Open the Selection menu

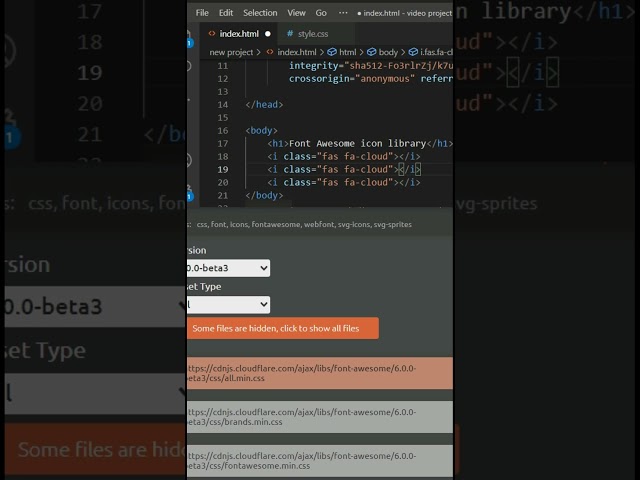pyautogui.click(x=260, y=13)
